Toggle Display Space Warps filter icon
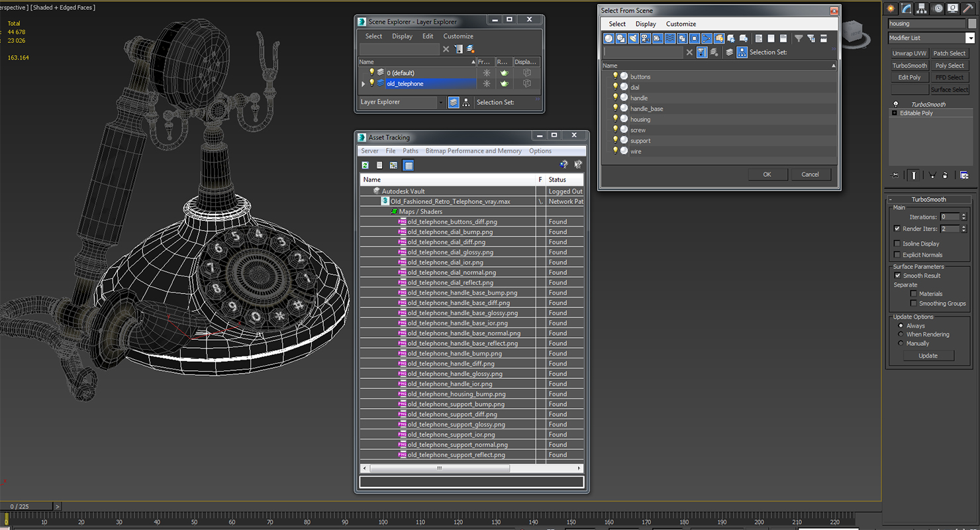The height and width of the screenshot is (530, 980). [x=669, y=38]
